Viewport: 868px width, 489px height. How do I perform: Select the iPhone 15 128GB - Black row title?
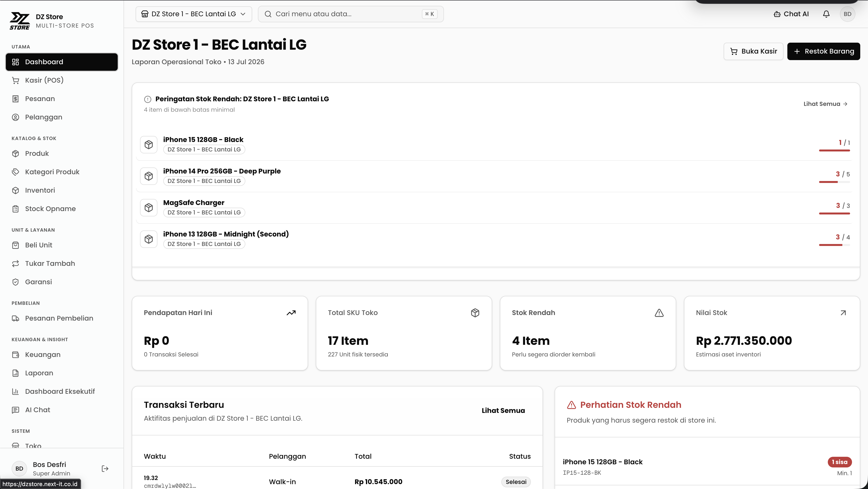click(x=203, y=140)
